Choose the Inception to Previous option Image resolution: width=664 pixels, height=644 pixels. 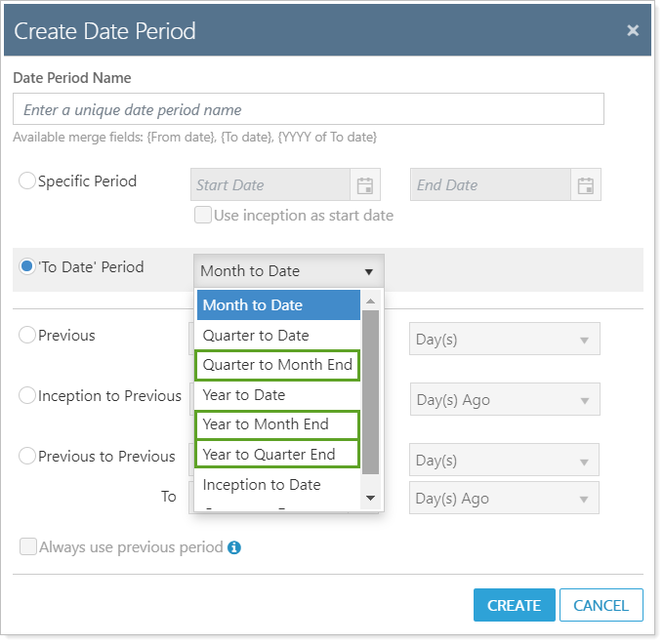tap(27, 395)
